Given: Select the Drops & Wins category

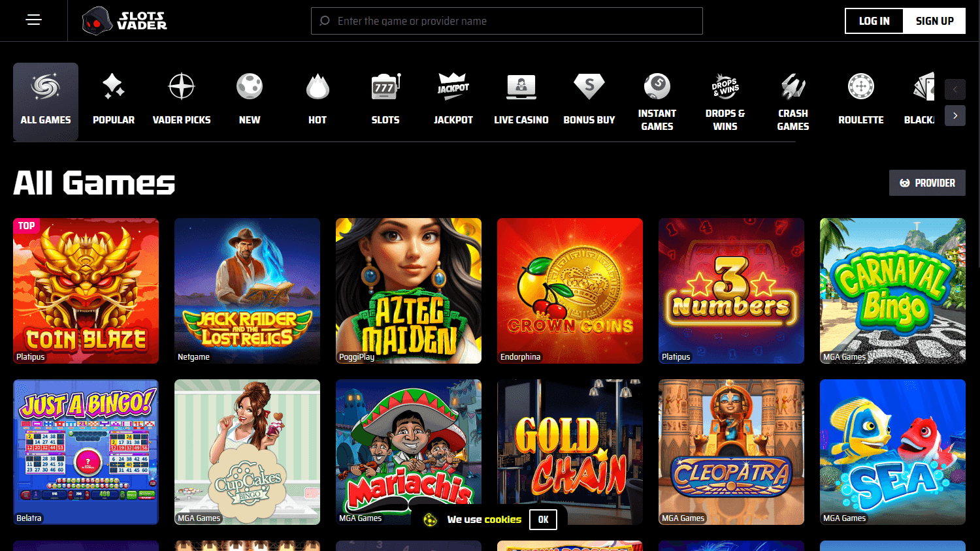Looking at the screenshot, I should click(x=725, y=86).
